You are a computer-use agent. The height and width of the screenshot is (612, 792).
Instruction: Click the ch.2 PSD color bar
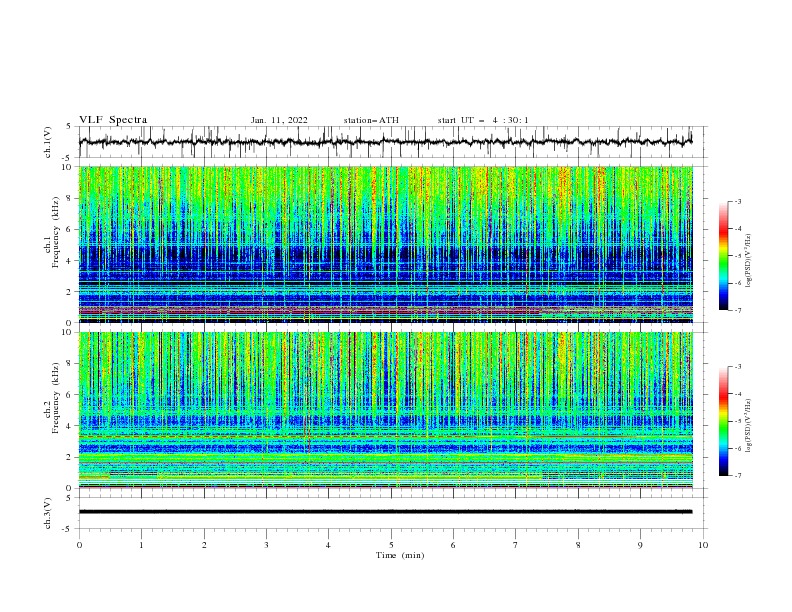723,421
